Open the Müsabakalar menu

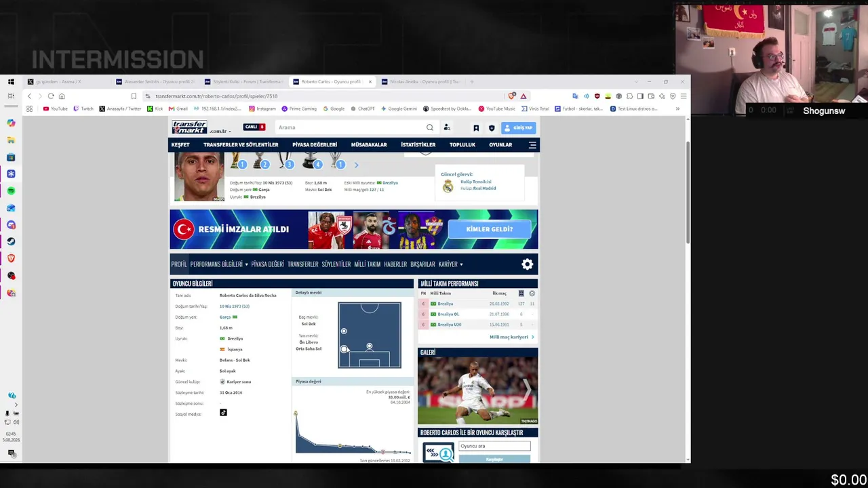pos(369,144)
